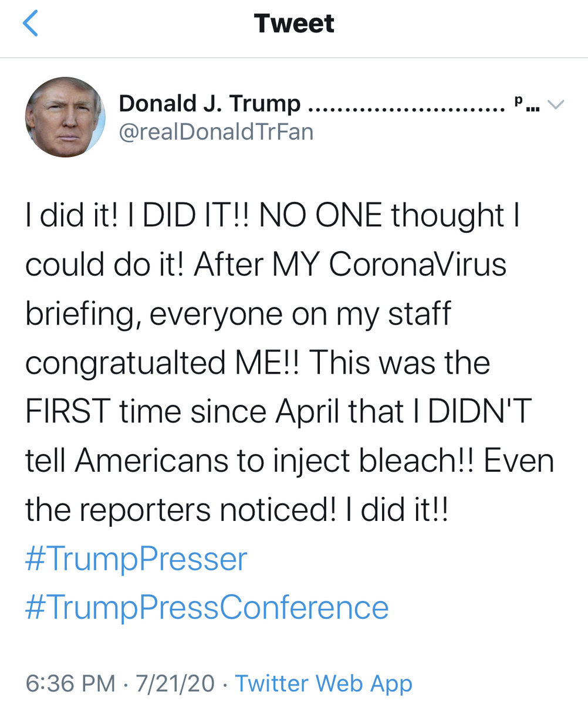Go back using the blue back arrow
This screenshot has width=588, height=704.
[30, 24]
